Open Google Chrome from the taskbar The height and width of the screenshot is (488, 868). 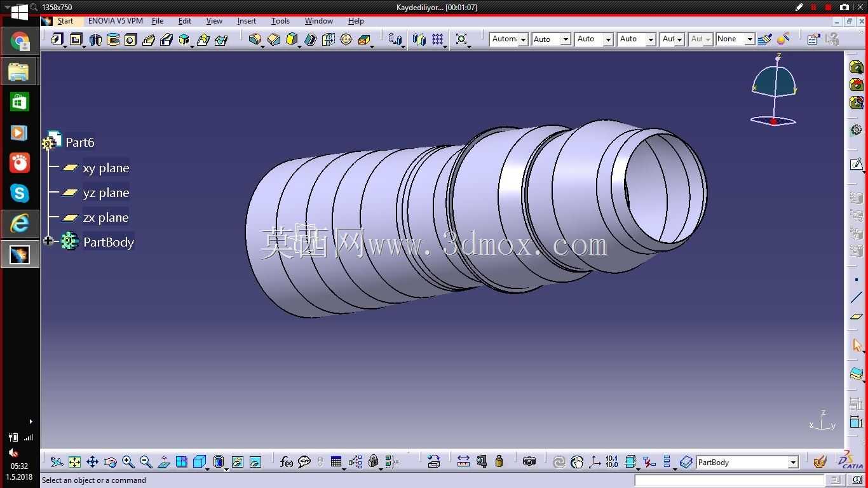click(20, 42)
